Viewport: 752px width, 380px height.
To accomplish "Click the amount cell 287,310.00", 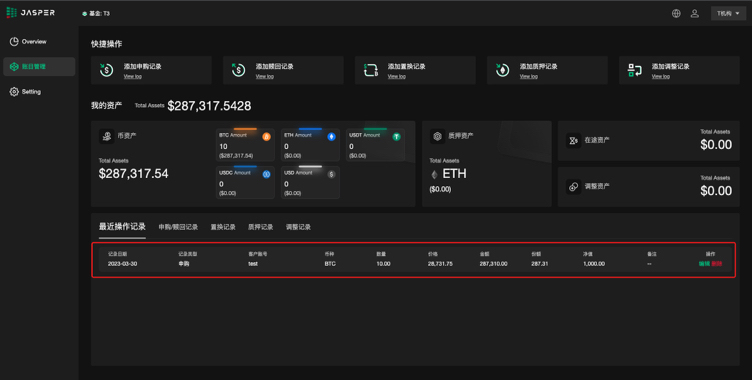I will coord(494,263).
